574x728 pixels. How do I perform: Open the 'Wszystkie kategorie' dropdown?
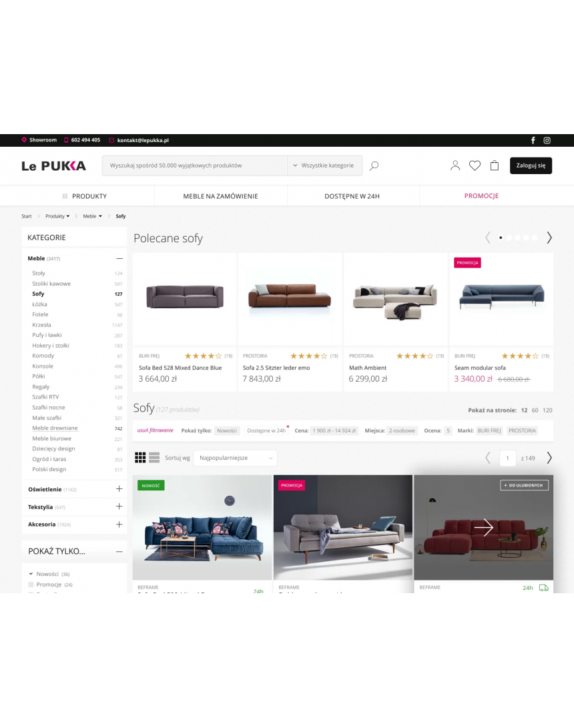[324, 165]
